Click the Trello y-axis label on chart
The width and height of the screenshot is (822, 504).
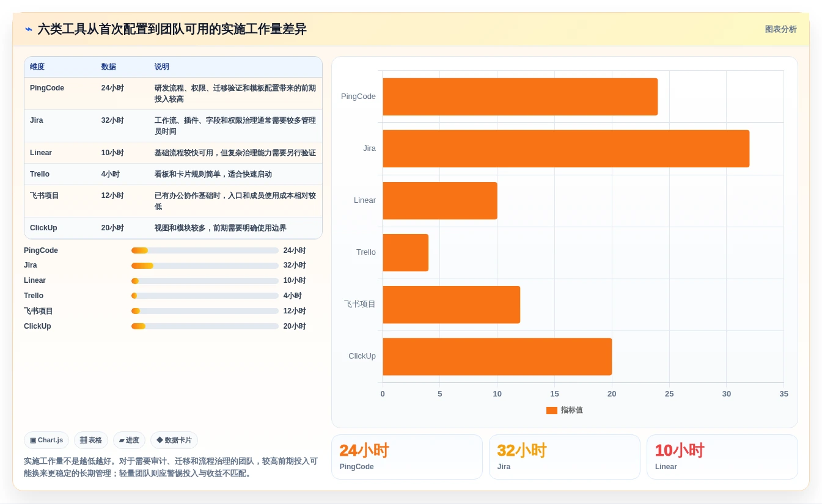pyautogui.click(x=366, y=252)
